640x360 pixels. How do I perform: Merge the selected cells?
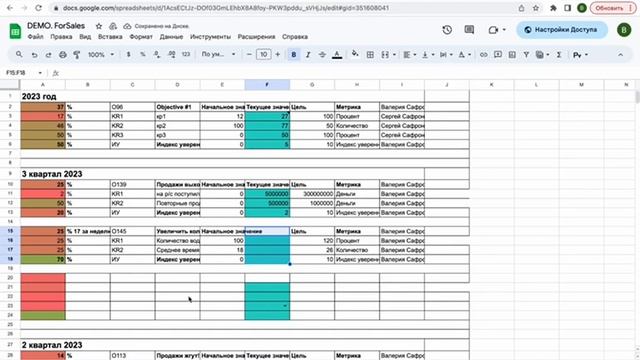click(385, 55)
